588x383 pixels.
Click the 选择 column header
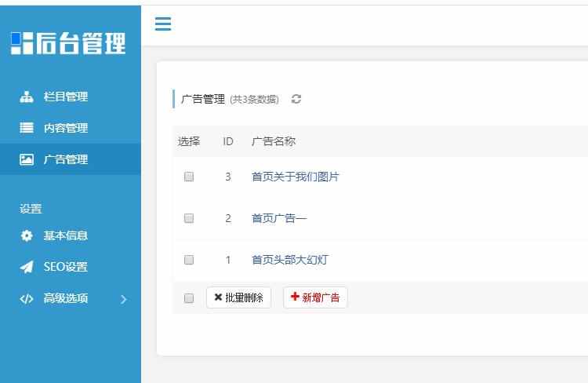coord(189,141)
